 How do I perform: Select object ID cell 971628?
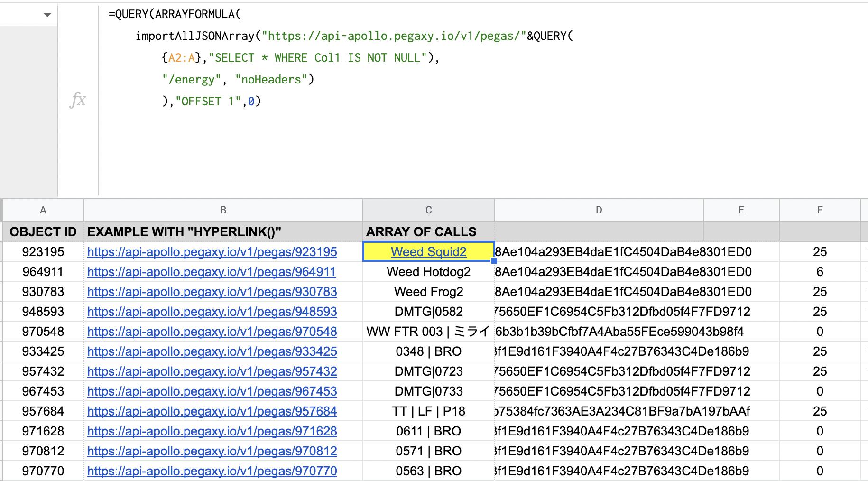[x=43, y=431]
